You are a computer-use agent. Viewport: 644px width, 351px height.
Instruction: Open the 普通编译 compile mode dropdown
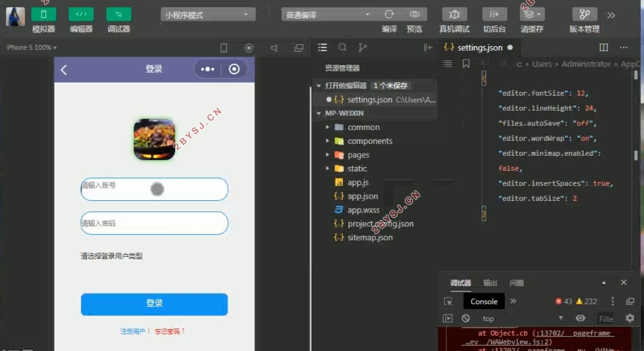(x=327, y=15)
